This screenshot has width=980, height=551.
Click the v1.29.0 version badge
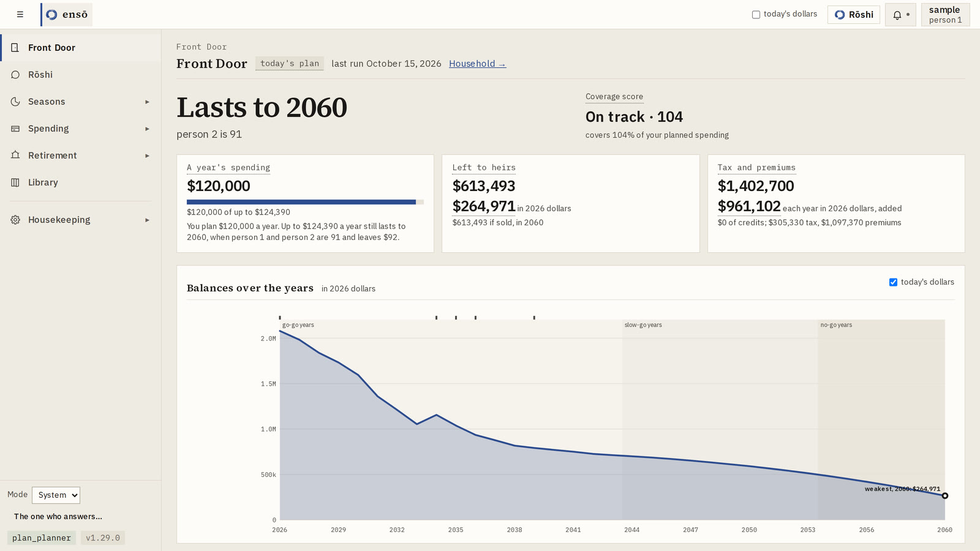(103, 538)
